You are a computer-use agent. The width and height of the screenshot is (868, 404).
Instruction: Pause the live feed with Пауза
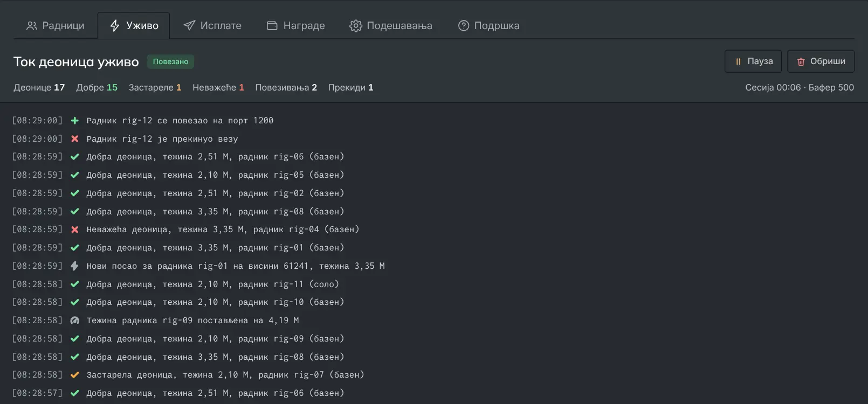[x=754, y=61]
